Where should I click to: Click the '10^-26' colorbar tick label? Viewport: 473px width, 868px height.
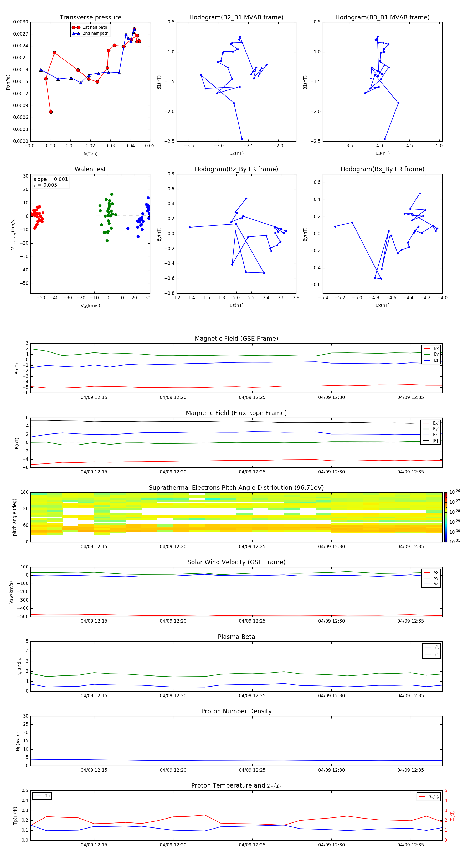[x=455, y=492]
